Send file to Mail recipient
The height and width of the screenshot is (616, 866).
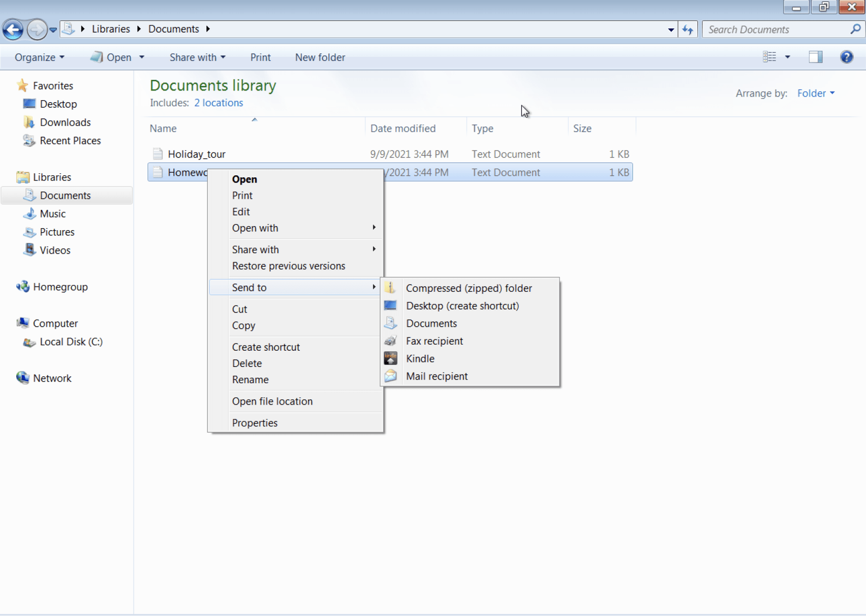click(437, 377)
